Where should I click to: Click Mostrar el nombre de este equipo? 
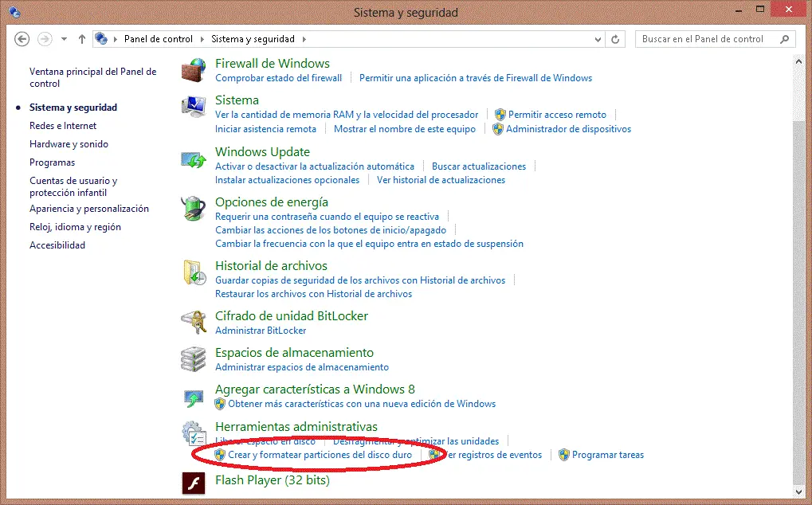tap(405, 129)
